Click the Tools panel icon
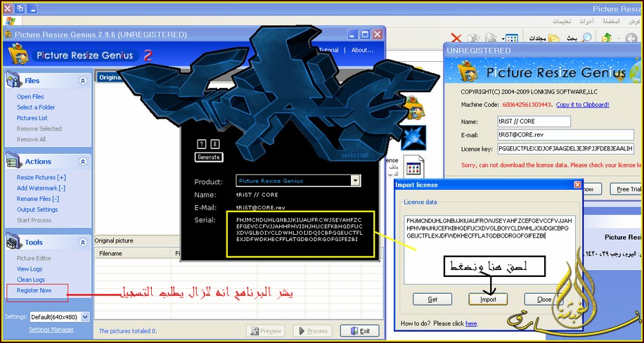 coord(13,242)
